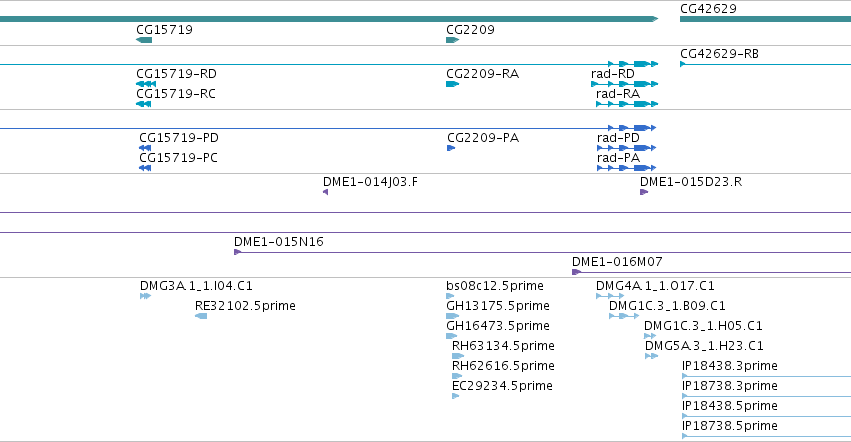Click the purple arrow under DME1-014J03.F
The height and width of the screenshot is (442, 851).
click(326, 192)
